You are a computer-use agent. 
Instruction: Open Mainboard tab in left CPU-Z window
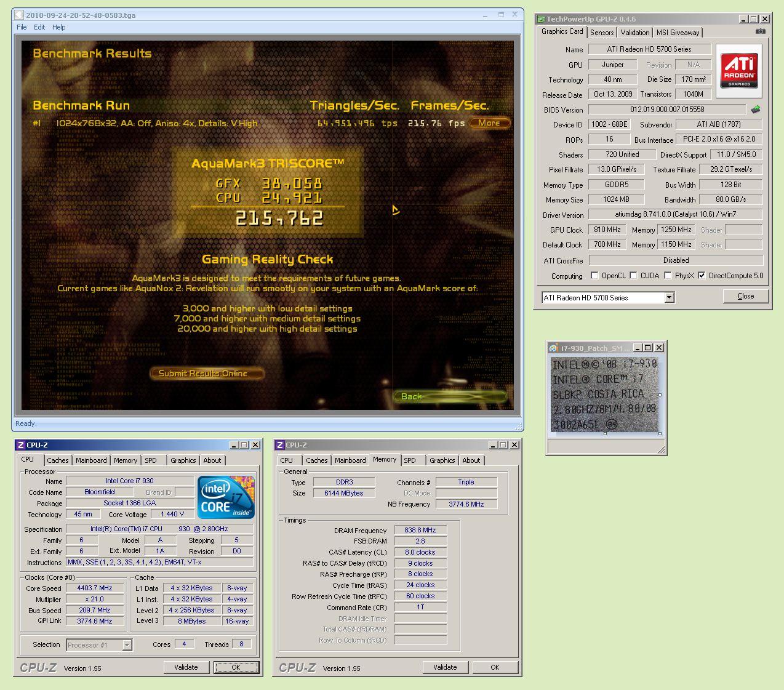point(91,460)
